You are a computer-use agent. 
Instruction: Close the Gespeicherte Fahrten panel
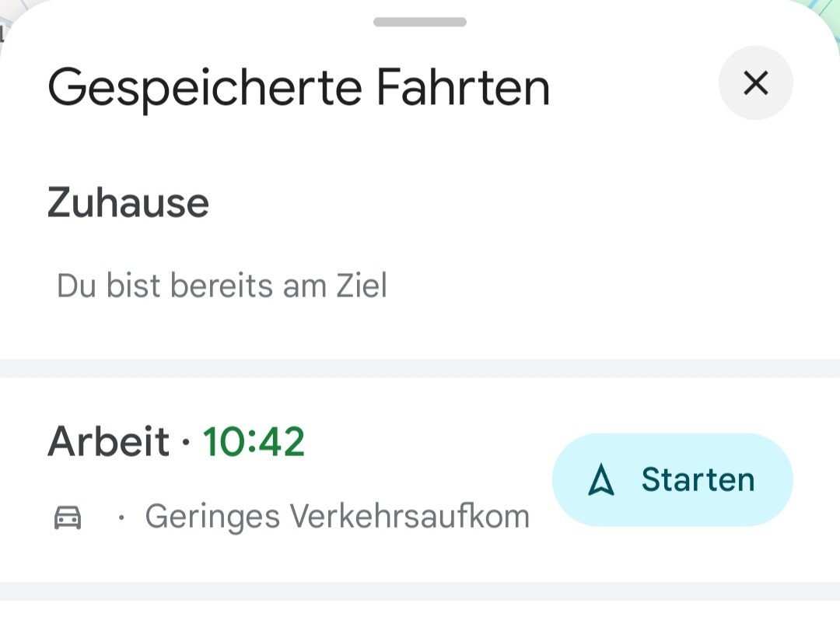(x=755, y=82)
